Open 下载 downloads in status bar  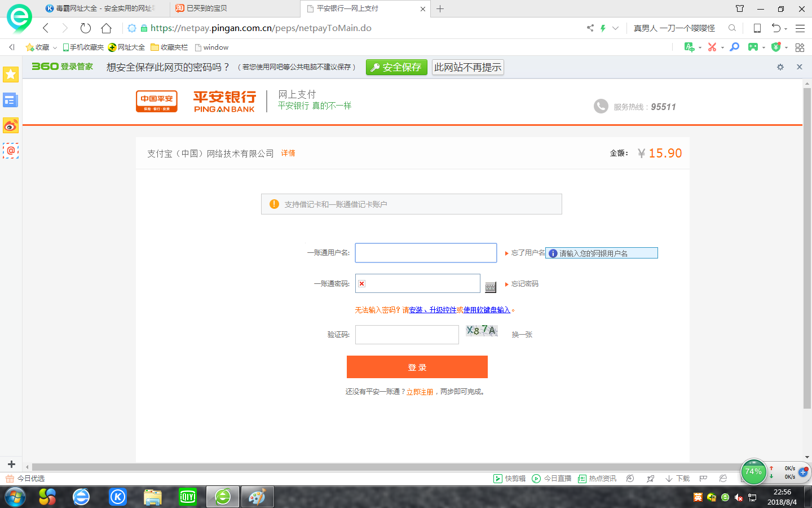tap(678, 479)
